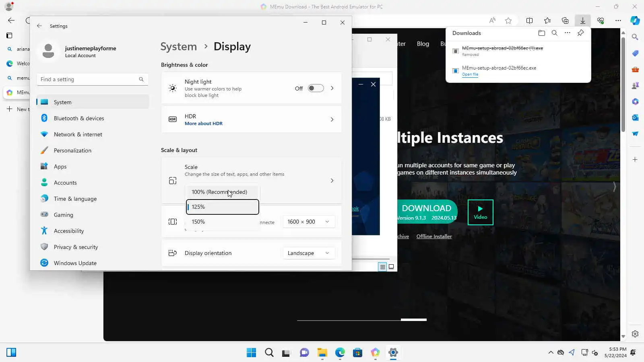Expand the Scale settings chevron
644x362 pixels.
[x=332, y=181]
